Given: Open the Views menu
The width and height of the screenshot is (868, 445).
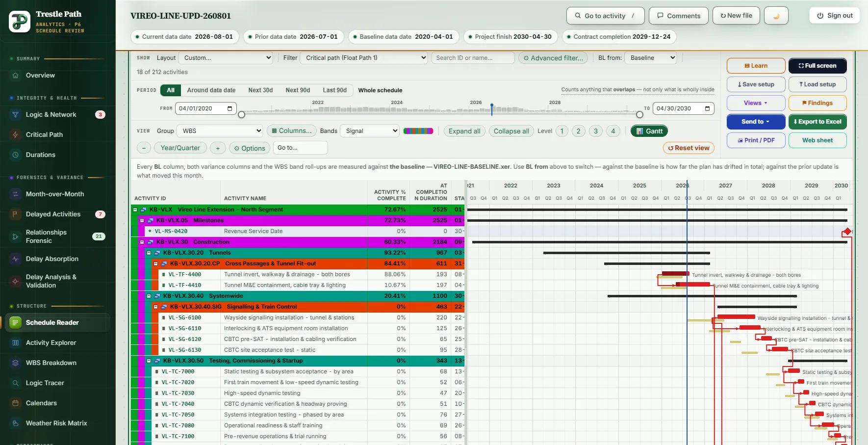Looking at the screenshot, I should coord(756,103).
